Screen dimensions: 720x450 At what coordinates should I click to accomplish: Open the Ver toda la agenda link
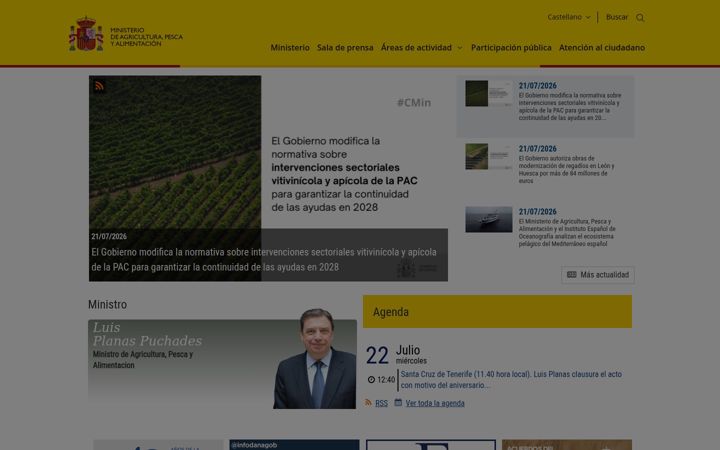coord(435,403)
